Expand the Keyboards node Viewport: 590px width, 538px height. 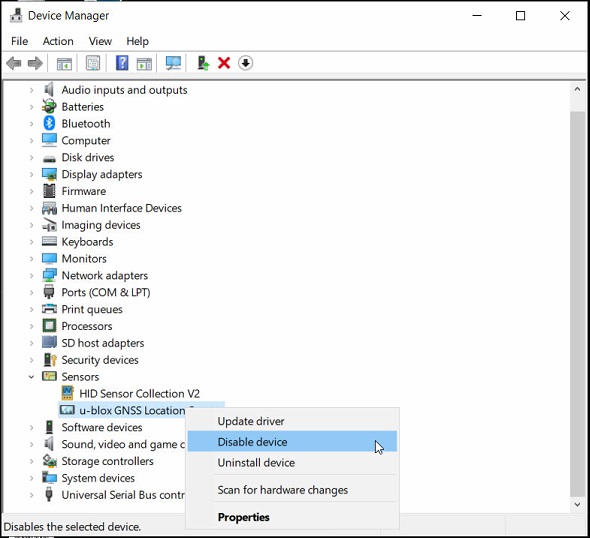click(32, 242)
